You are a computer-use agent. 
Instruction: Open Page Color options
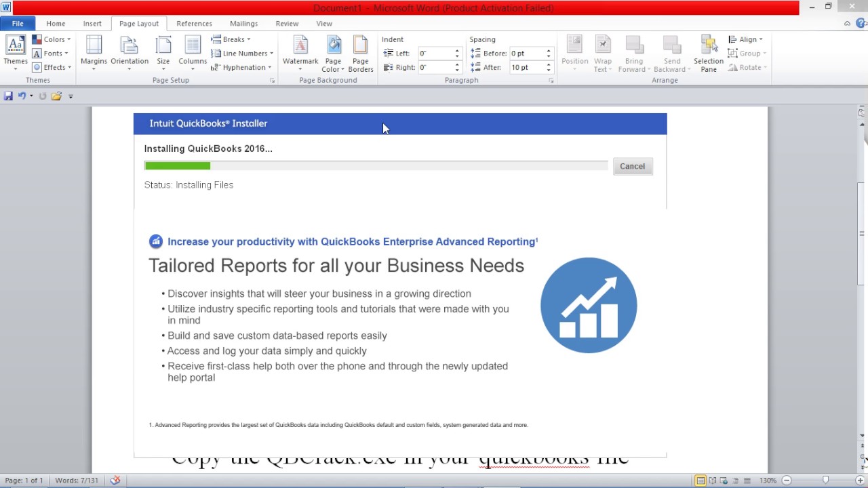[x=333, y=53]
